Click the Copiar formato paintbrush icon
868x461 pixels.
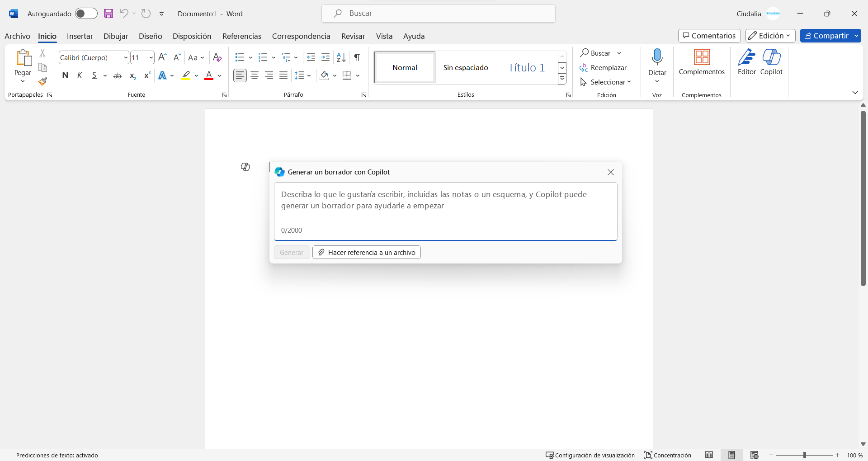coord(42,82)
